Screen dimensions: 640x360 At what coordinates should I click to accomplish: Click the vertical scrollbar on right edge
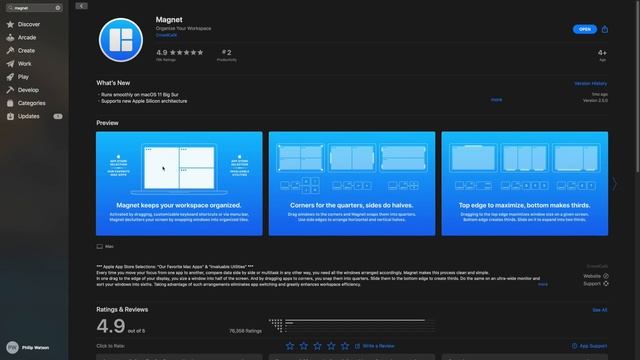(x=638, y=86)
